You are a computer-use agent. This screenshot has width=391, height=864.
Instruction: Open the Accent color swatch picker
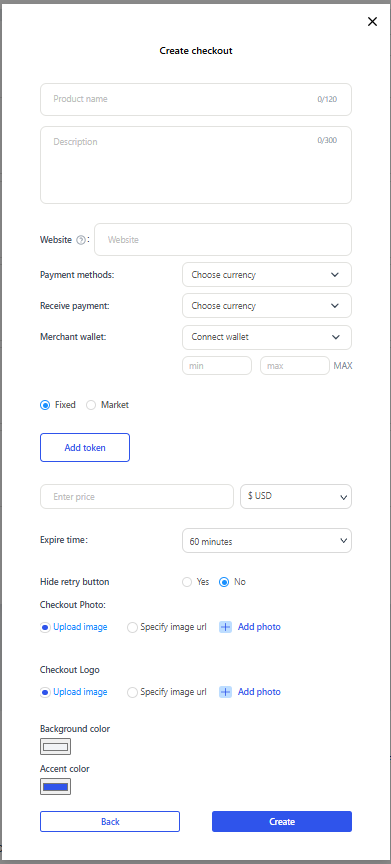tap(56, 787)
